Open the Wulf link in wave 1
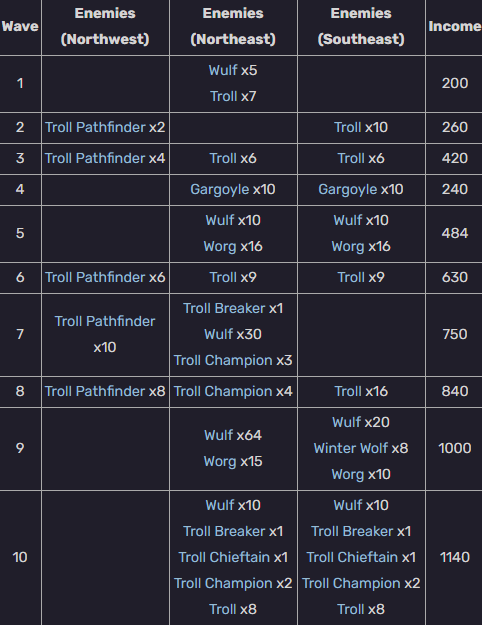This screenshot has height=625, width=482. pyautogui.click(x=223, y=71)
